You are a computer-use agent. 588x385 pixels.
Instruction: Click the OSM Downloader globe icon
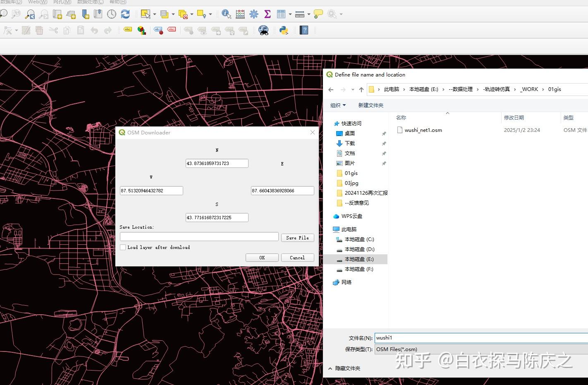pos(263,30)
